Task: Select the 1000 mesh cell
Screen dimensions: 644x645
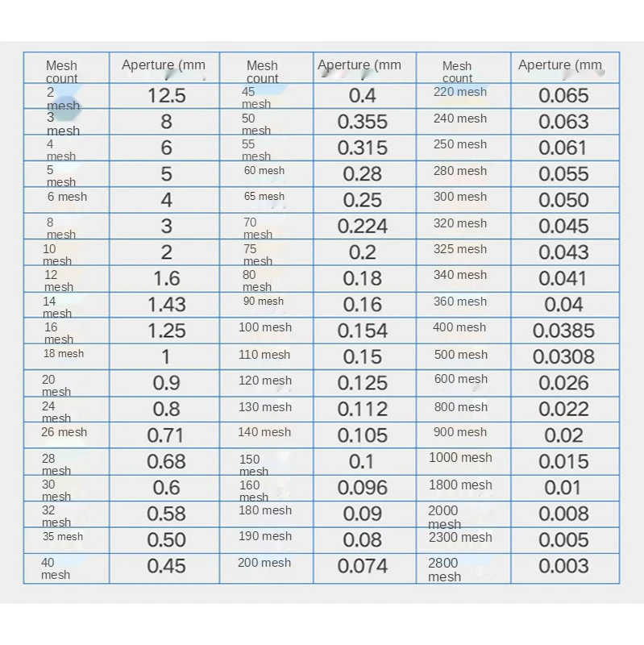Action: [x=460, y=458]
